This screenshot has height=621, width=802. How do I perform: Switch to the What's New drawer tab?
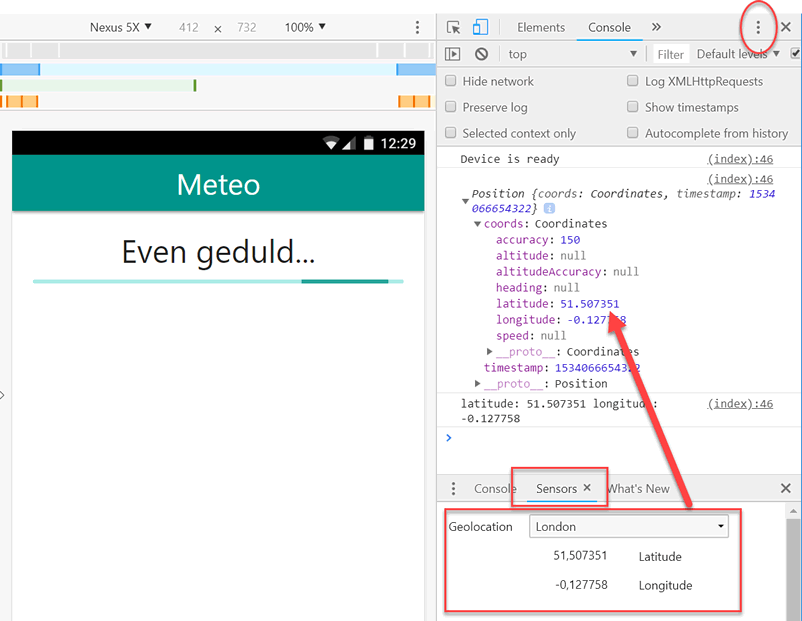638,488
